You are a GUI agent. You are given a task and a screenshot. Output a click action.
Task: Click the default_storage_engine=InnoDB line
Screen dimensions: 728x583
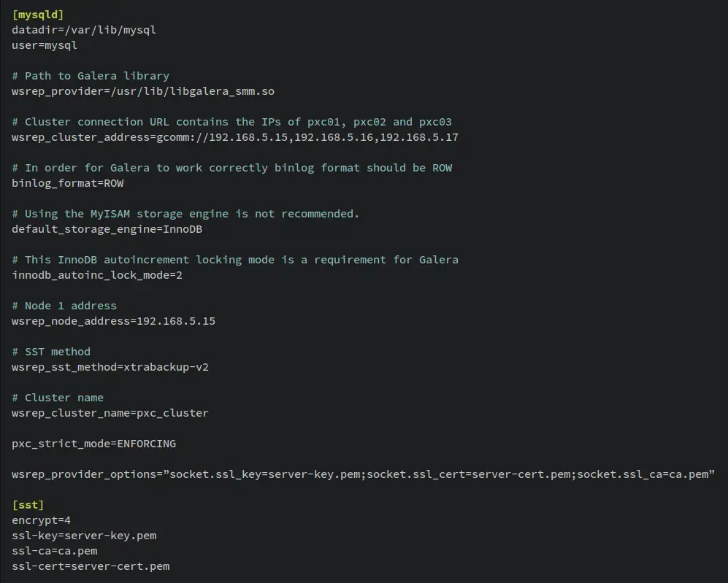(x=107, y=229)
